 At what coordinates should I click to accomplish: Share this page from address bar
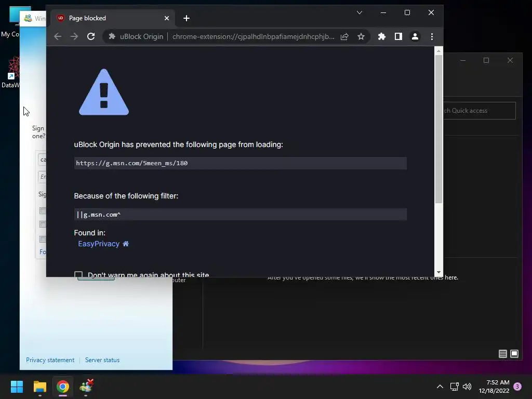click(344, 36)
